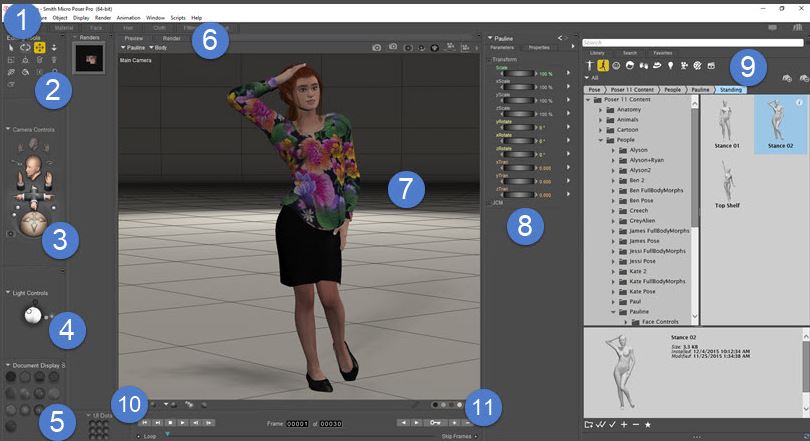Click the render camera icon above viewport
810x441 pixels.
click(377, 48)
